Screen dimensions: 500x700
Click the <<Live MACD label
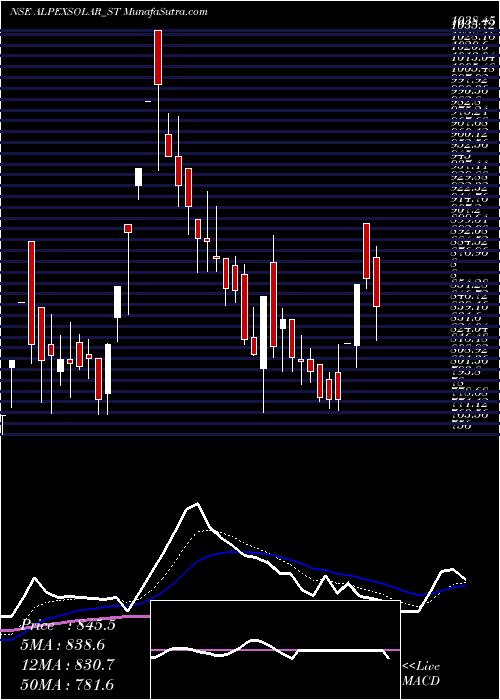[421, 674]
